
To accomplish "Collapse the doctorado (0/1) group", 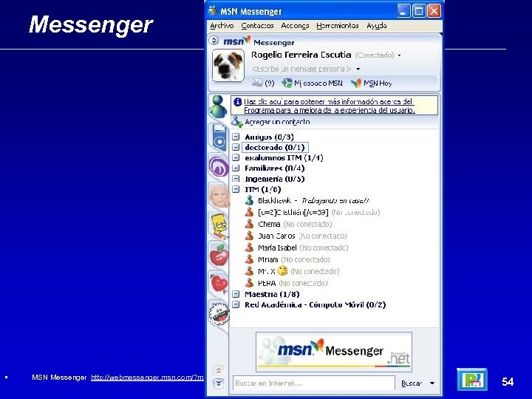I will pos(236,147).
